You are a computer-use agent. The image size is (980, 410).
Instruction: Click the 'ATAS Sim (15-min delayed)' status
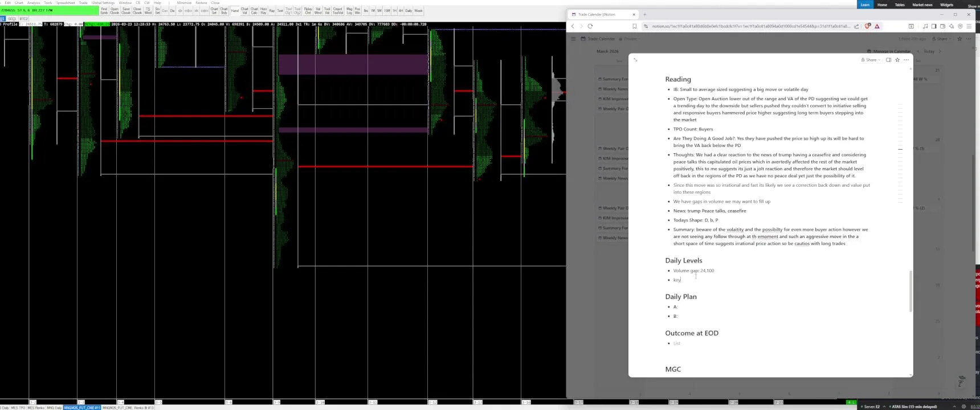point(913,407)
